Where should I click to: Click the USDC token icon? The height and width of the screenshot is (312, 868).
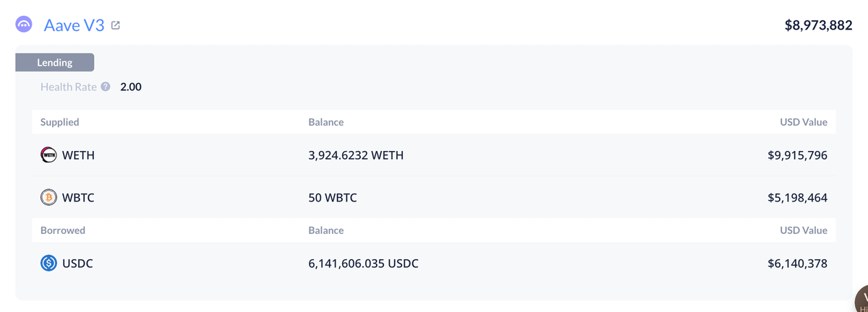click(x=48, y=264)
